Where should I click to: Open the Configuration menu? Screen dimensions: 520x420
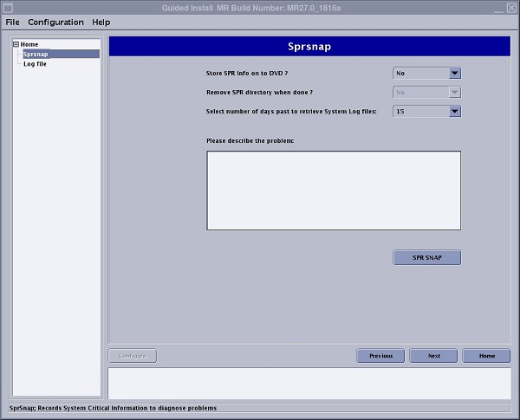click(55, 22)
